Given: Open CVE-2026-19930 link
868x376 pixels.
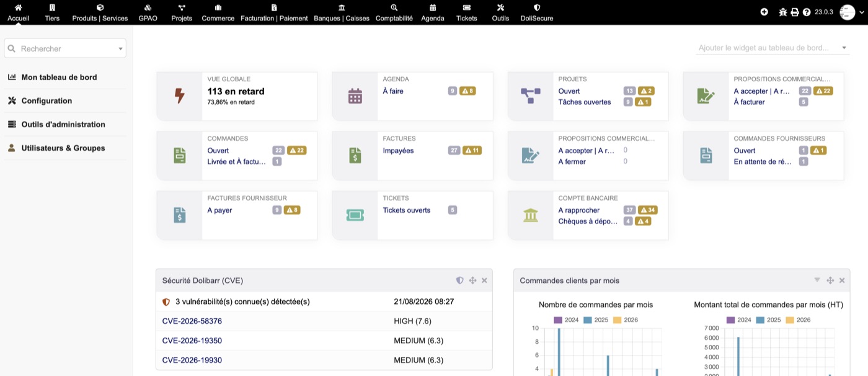Looking at the screenshot, I should pyautogui.click(x=192, y=360).
